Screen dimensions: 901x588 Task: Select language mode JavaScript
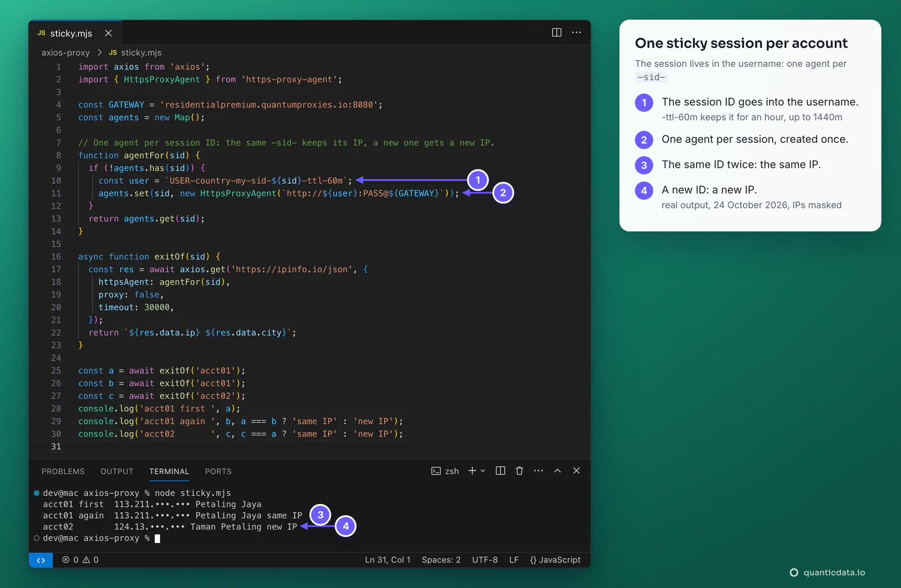pos(555,560)
